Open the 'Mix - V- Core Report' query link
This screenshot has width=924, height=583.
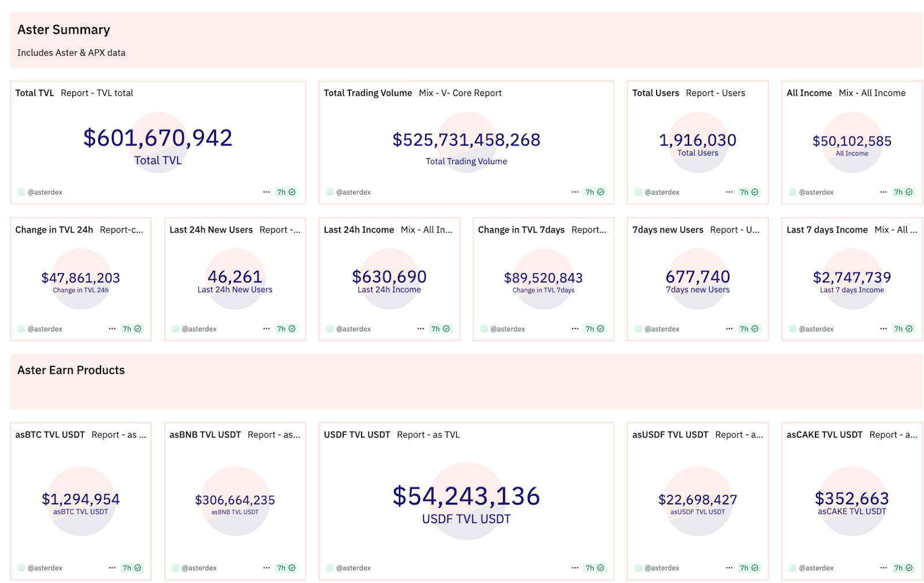click(x=460, y=93)
